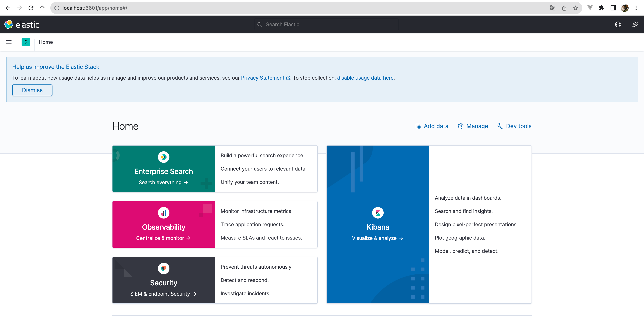Click the Home breadcrumb
Image resolution: width=644 pixels, height=317 pixels.
point(46,42)
